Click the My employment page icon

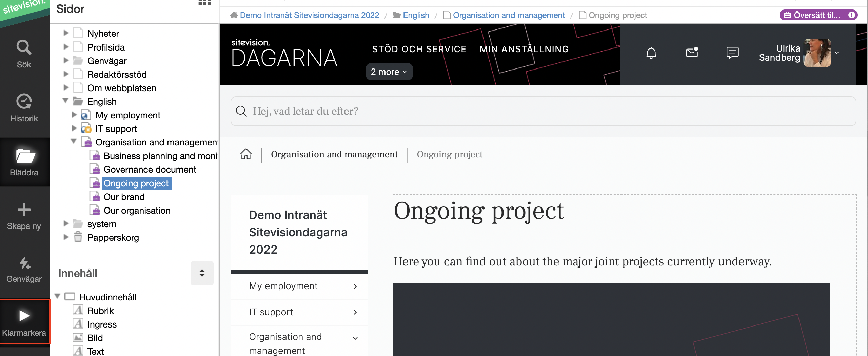click(86, 115)
